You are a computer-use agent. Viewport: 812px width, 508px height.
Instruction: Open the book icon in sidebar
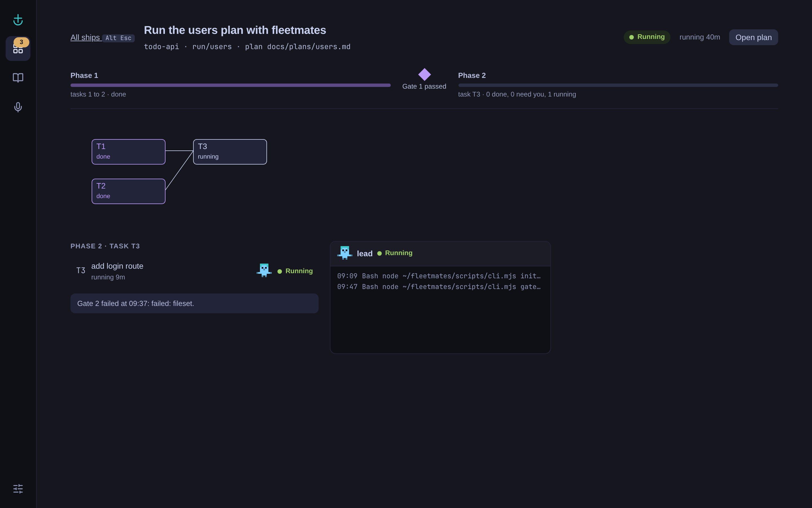coord(18,78)
